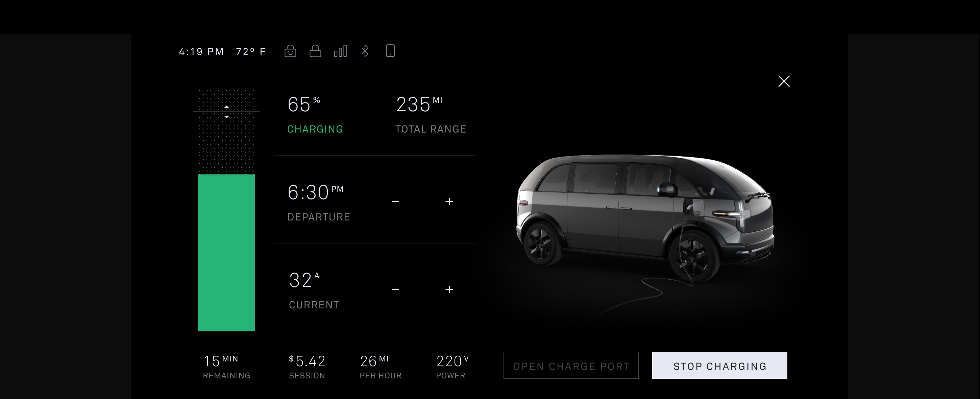Screen dimensions: 980x399
Task: Increase departure time with plus button
Action: click(x=450, y=202)
